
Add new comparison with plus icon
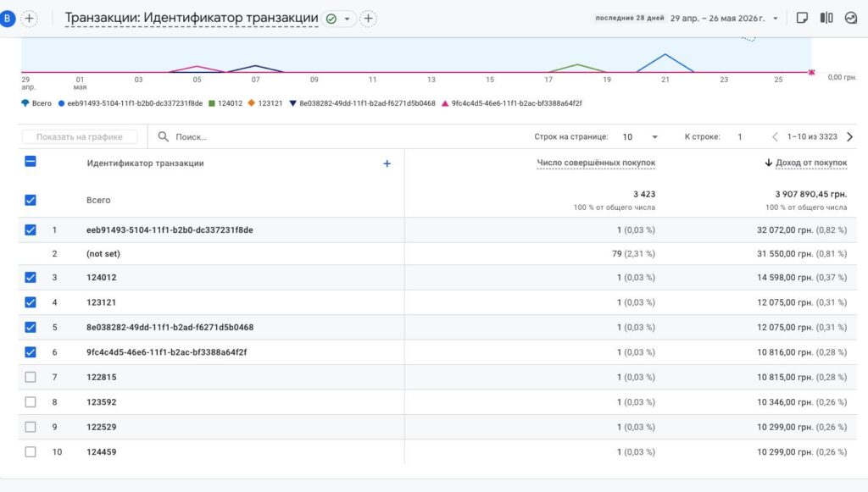pos(29,19)
